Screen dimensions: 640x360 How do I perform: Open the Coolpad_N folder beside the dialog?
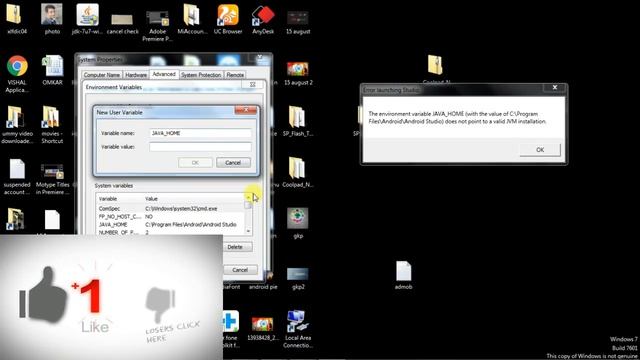click(298, 172)
